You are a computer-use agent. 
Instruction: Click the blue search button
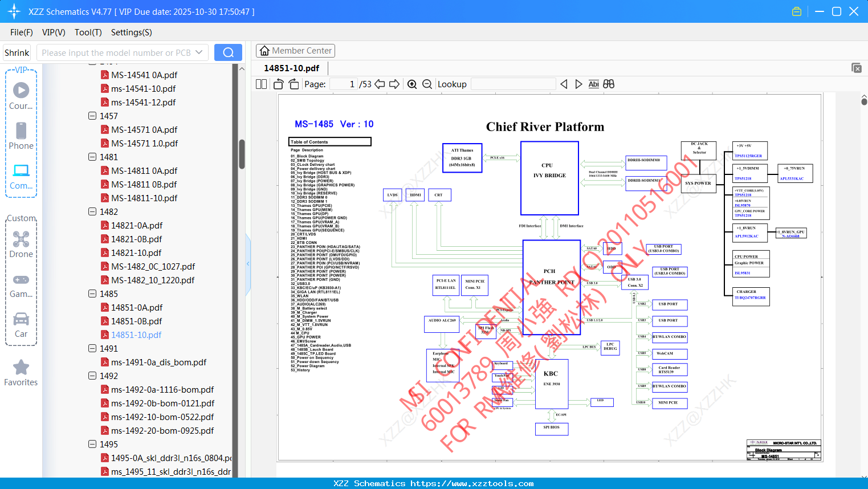(228, 52)
